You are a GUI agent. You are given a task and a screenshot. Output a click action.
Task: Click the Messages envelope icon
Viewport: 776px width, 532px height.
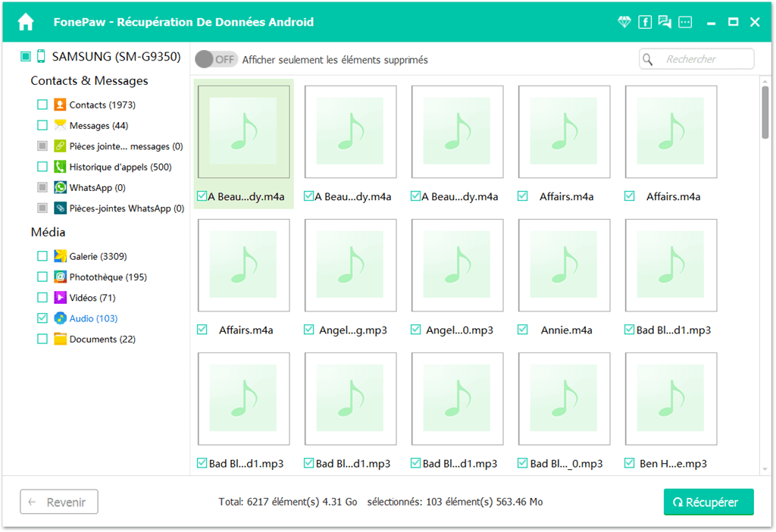(x=60, y=125)
